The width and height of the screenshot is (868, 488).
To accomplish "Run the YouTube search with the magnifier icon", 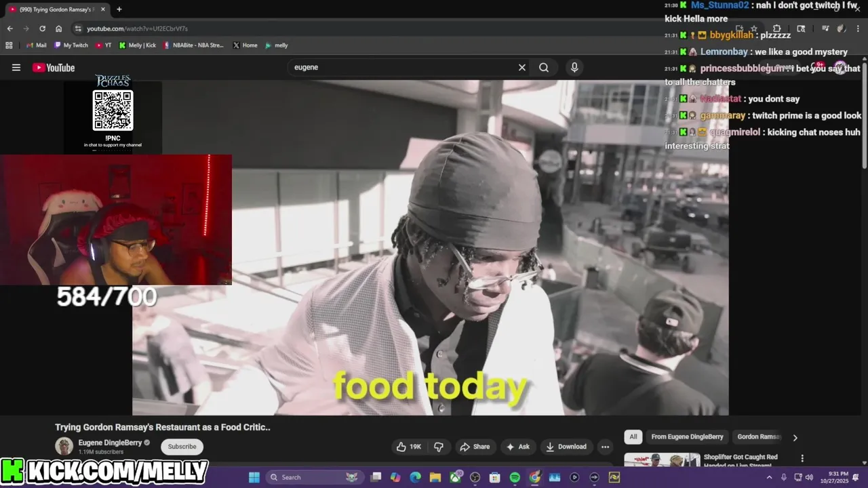I will (x=544, y=67).
